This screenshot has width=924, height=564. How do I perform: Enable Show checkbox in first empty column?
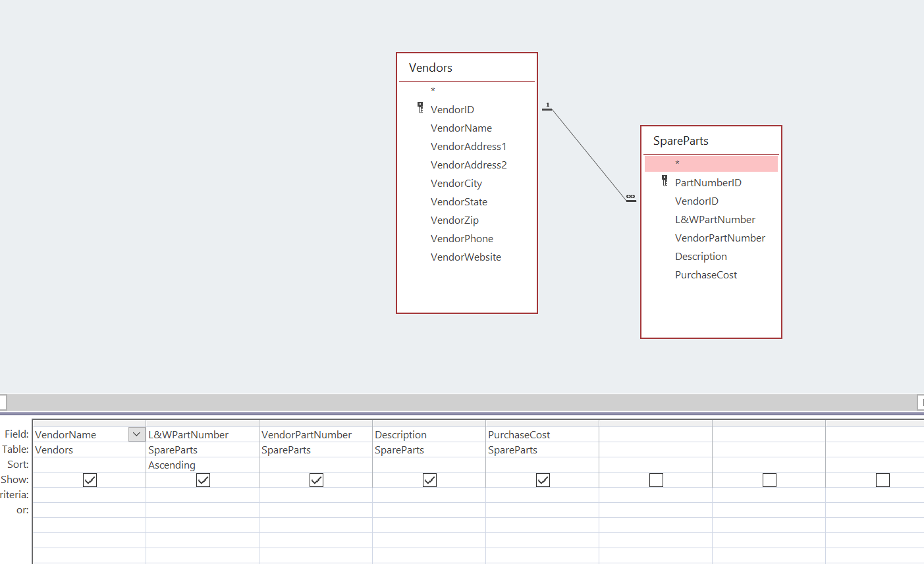(x=657, y=480)
